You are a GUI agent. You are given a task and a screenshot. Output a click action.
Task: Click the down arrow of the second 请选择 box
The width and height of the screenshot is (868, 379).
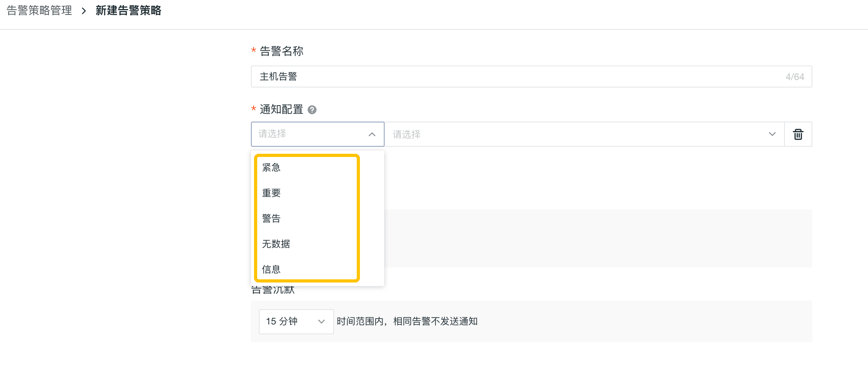[772, 134]
